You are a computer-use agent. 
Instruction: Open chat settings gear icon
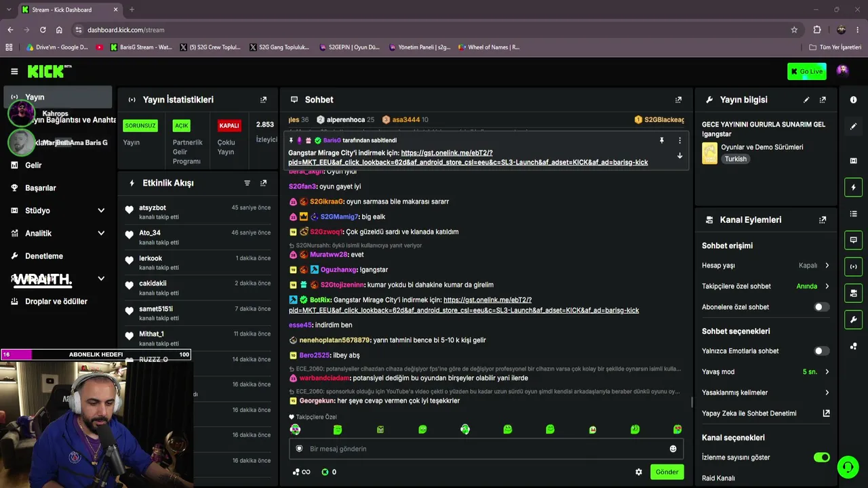point(638,472)
